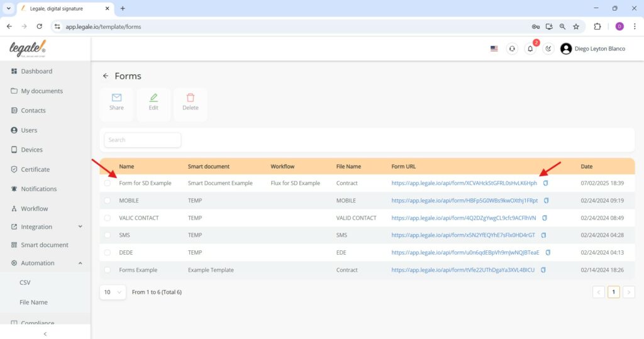Viewport: 644px width, 339px height.
Task: Open the Form for SD Example URL link
Action: [464, 183]
